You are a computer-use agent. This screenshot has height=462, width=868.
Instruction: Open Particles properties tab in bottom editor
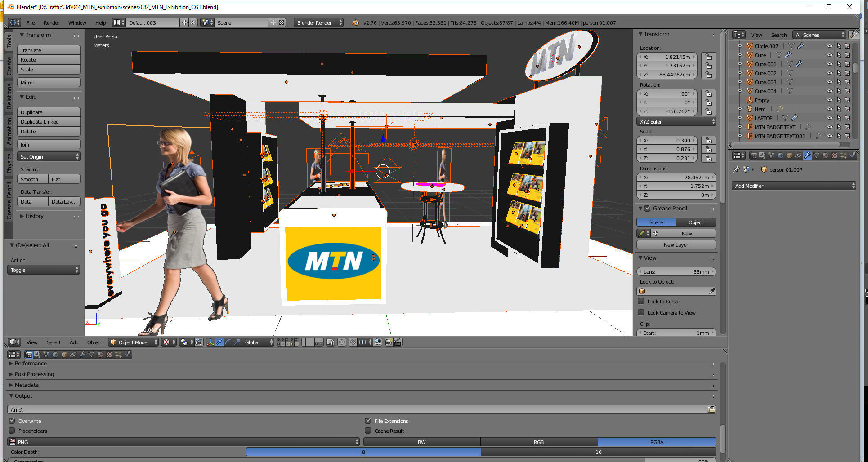pos(118,355)
